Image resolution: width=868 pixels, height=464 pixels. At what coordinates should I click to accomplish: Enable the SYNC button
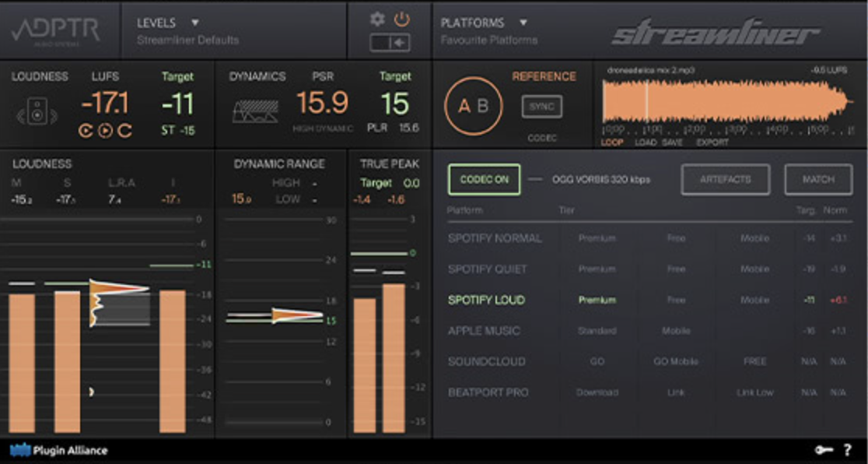tap(542, 107)
